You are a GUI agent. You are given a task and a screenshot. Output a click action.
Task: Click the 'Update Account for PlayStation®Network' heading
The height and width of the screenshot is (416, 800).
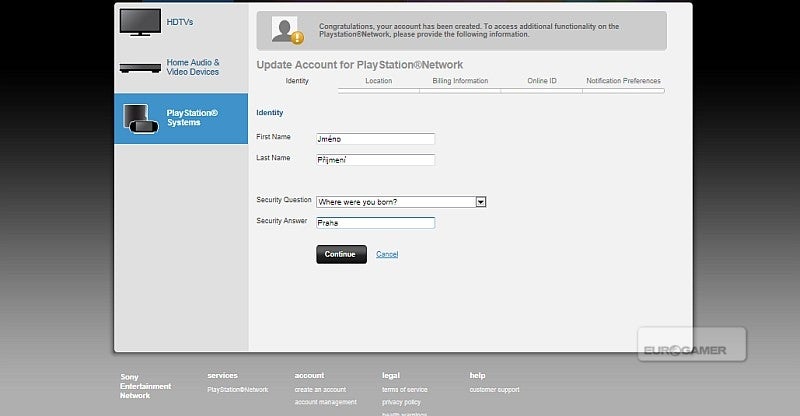(360, 65)
